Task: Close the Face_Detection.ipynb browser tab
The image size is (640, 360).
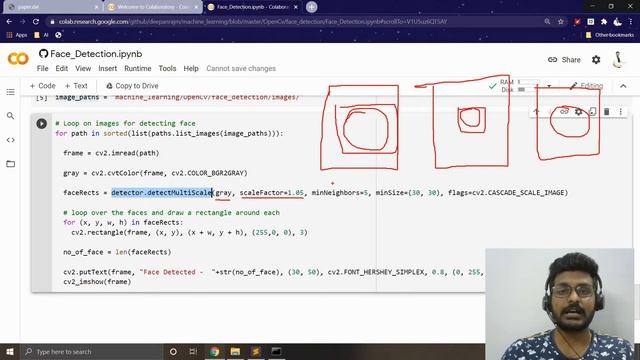Action: pos(296,7)
